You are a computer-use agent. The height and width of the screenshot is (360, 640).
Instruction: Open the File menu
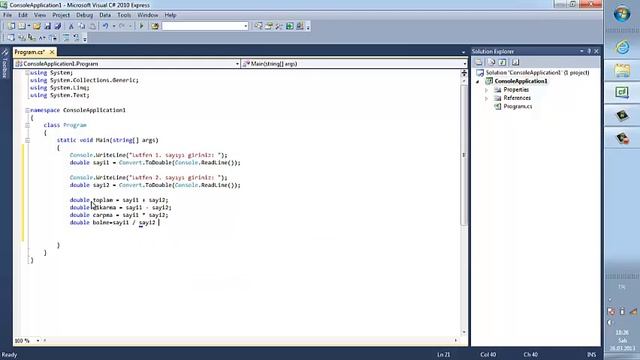[x=7, y=15]
